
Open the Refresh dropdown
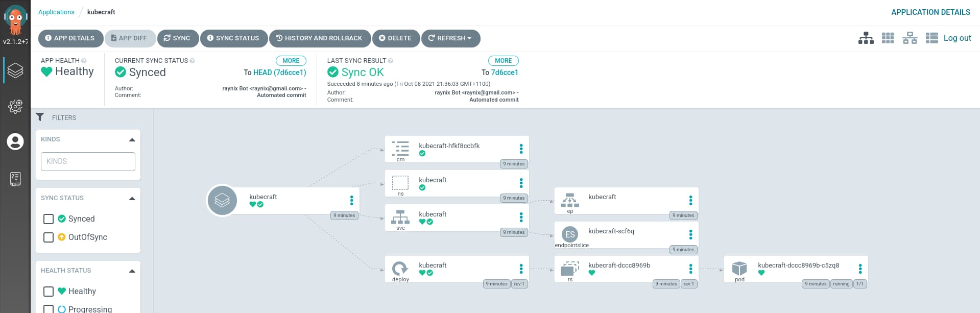pyautogui.click(x=450, y=38)
